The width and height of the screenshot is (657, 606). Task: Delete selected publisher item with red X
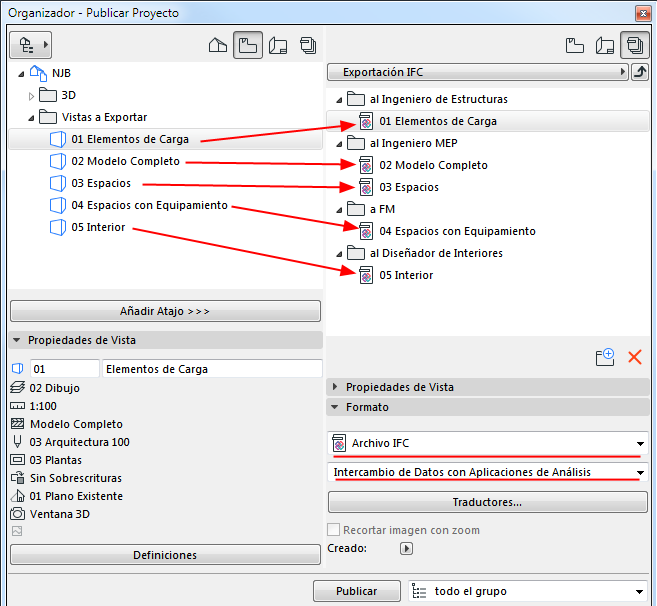tap(635, 357)
